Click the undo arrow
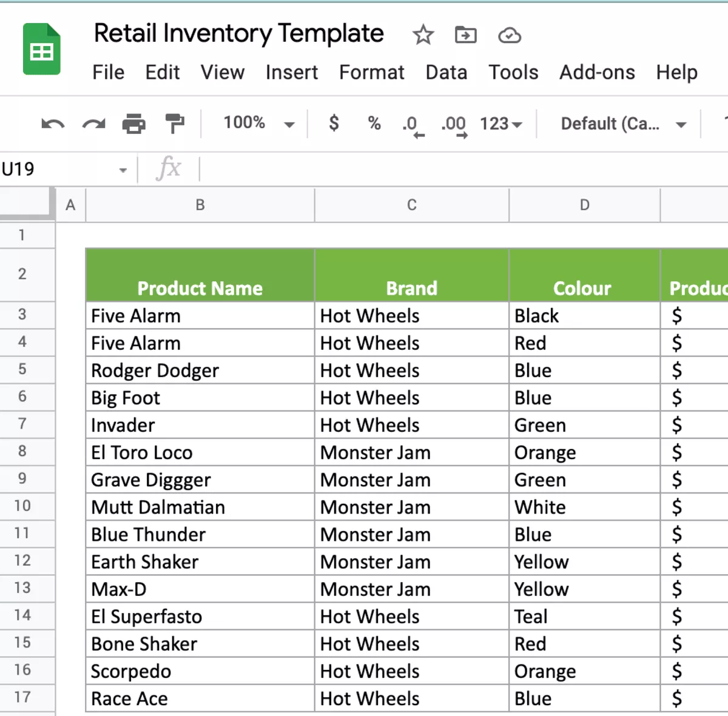The width and height of the screenshot is (728, 716). (53, 124)
